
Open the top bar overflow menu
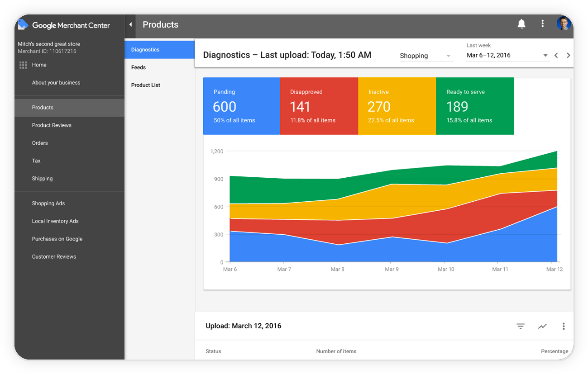[x=542, y=24]
